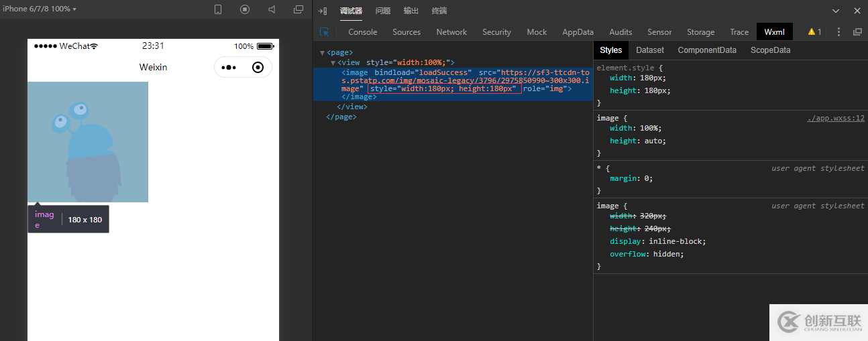Click the warning count indicator
868x341 pixels.
pos(814,31)
